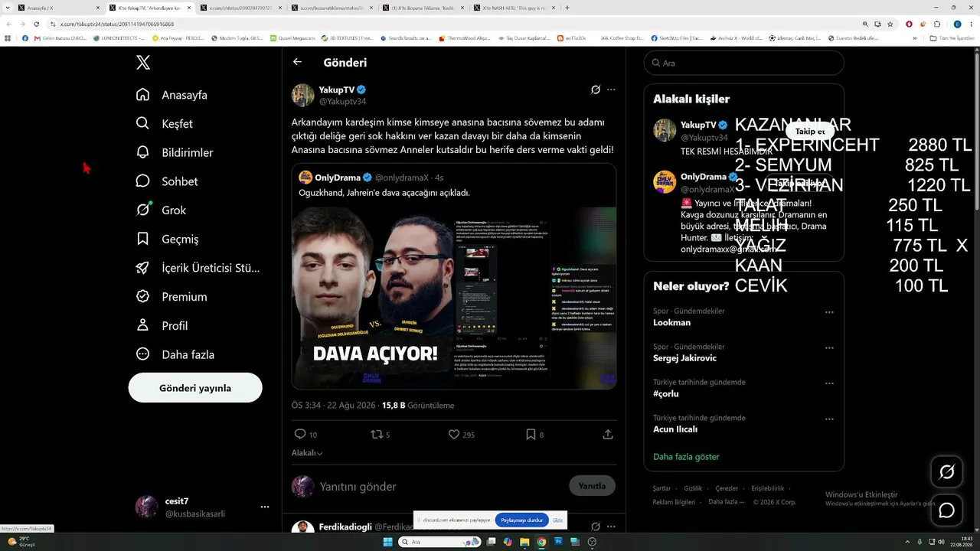Screen dimensions: 980x551
Task: Open the OnlyDrama quoted account name
Action: 338,178
